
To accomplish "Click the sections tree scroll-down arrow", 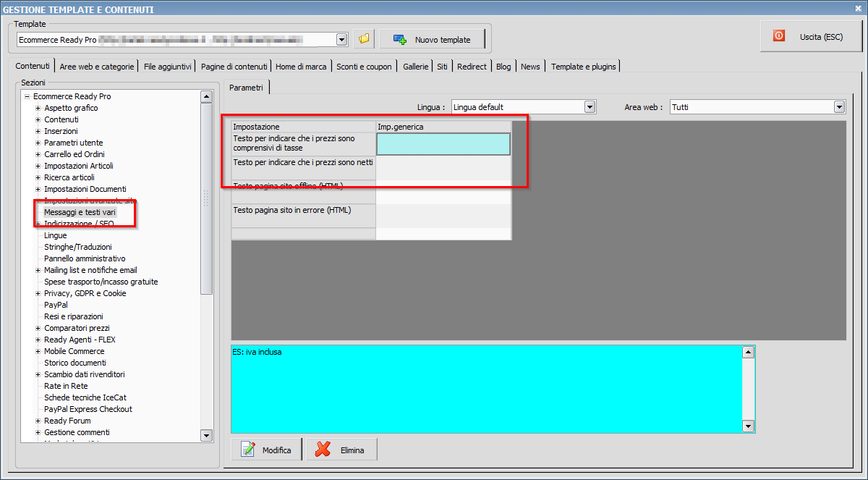I will (206, 435).
